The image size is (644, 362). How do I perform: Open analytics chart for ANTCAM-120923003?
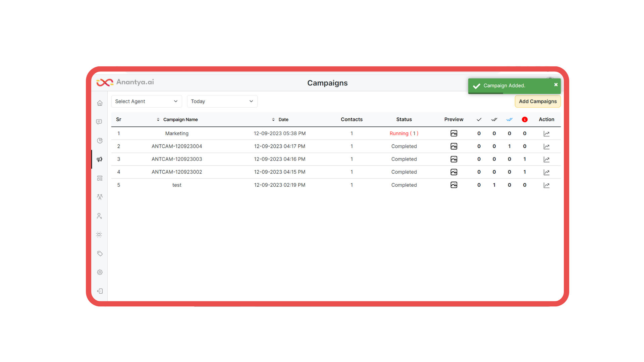pos(546,160)
